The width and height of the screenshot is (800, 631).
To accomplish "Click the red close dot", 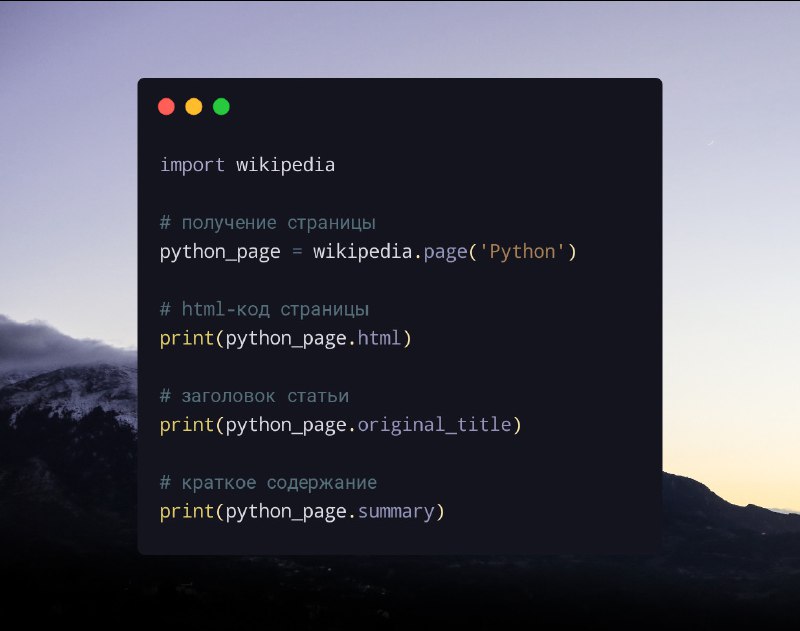I will point(166,107).
